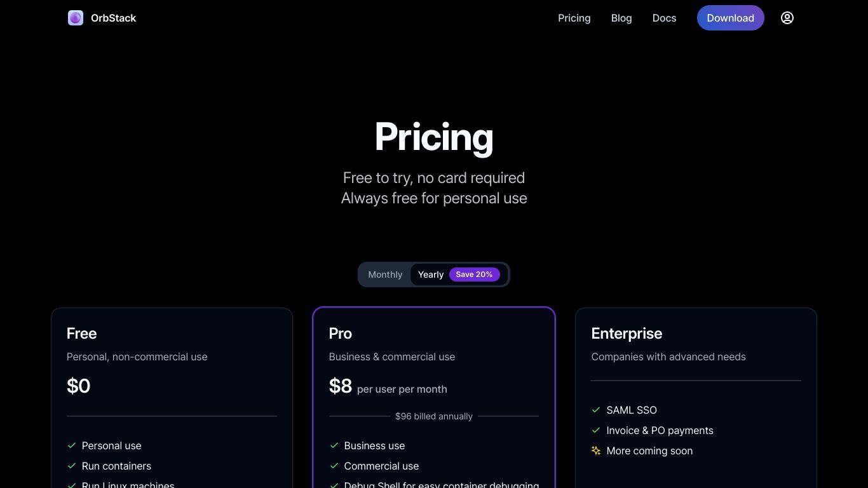Click the checkmark next to Run containers
The width and height of the screenshot is (868, 488).
point(72,466)
